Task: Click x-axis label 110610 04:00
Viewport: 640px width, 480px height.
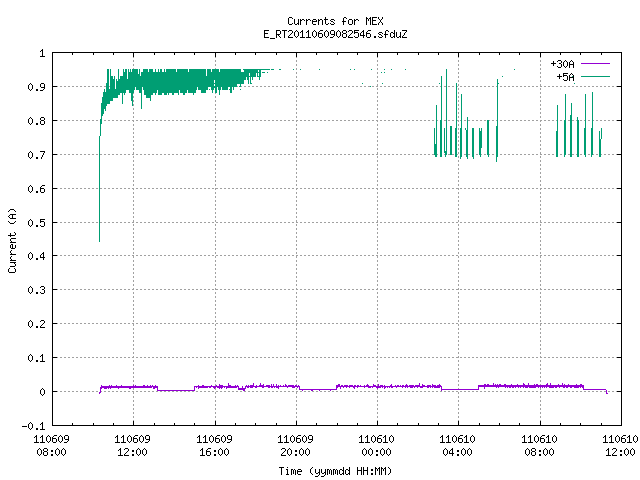Action: tap(457, 446)
